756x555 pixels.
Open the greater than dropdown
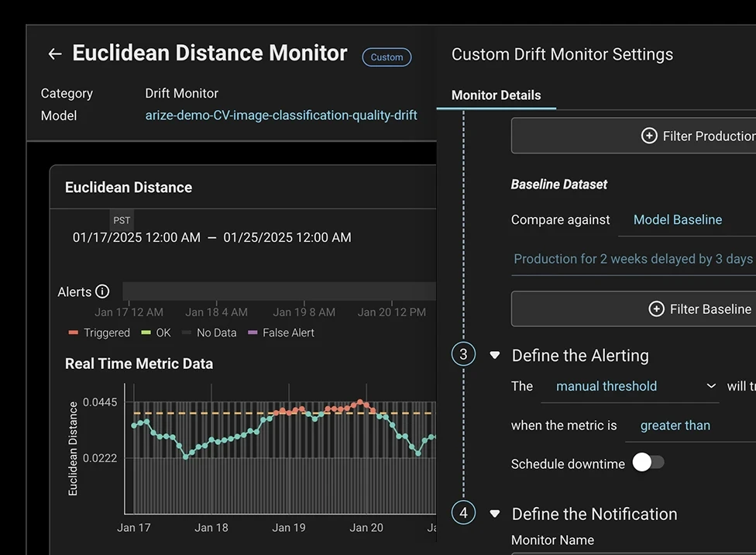point(690,426)
